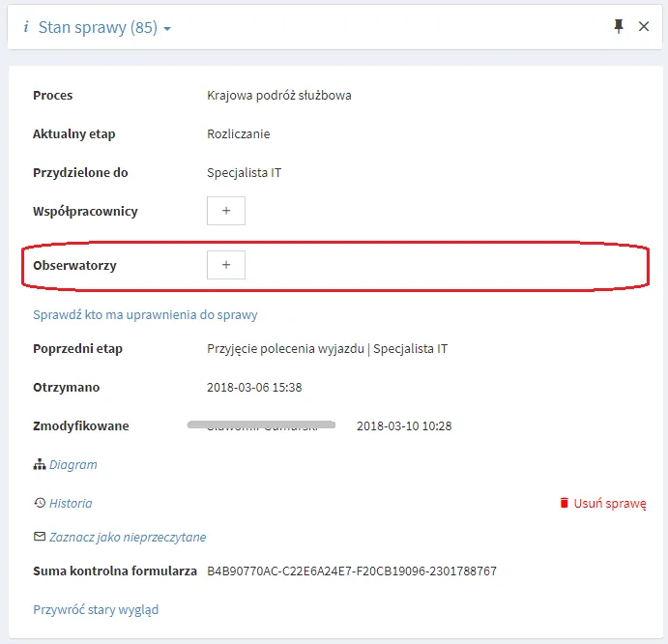This screenshot has height=644, width=668.
Task: Click the envelope icon for unread
Action: point(40,536)
